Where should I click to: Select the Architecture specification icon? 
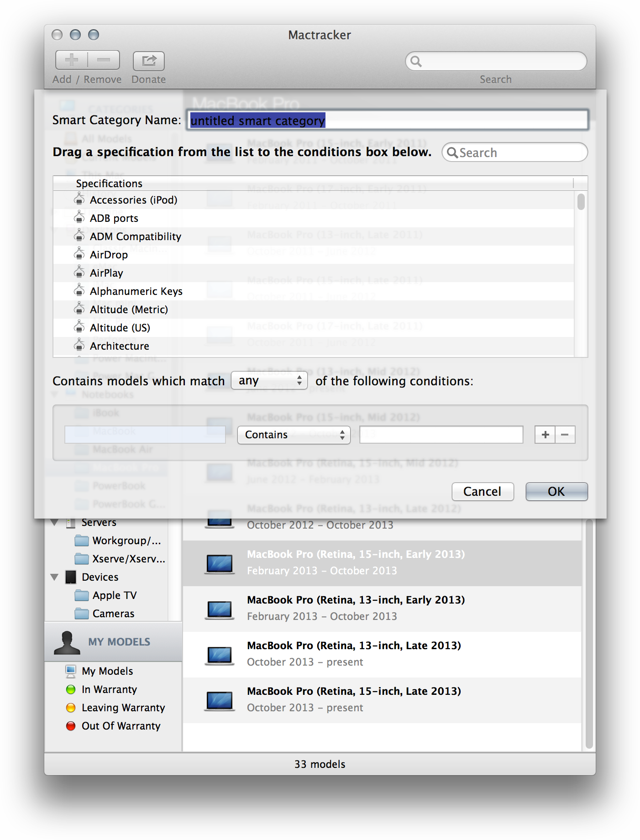click(x=79, y=346)
